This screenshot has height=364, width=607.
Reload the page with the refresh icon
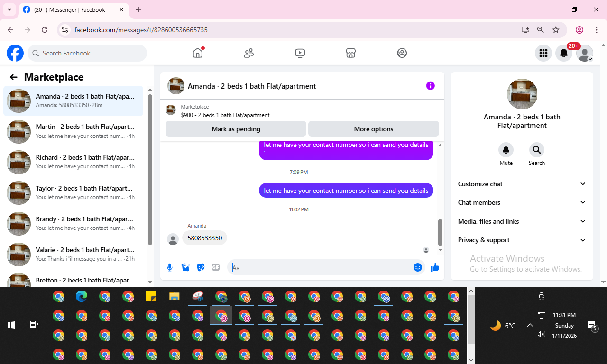point(45,30)
